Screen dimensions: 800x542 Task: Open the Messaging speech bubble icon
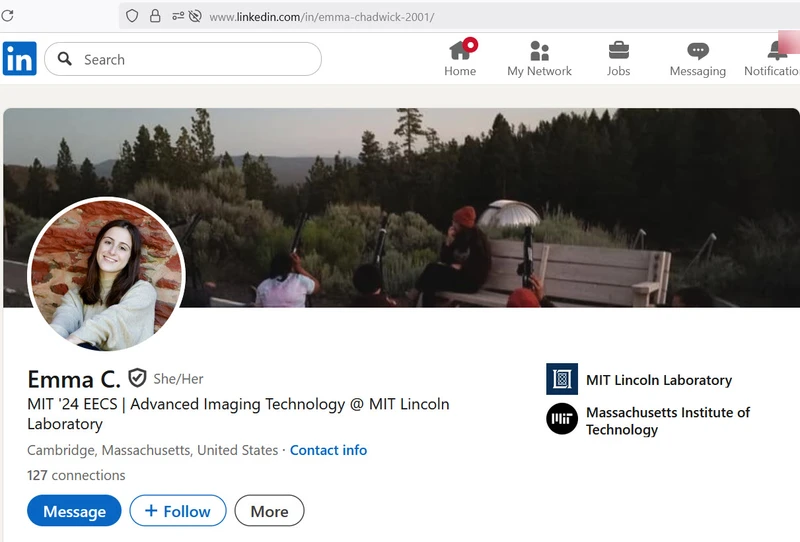point(697,50)
